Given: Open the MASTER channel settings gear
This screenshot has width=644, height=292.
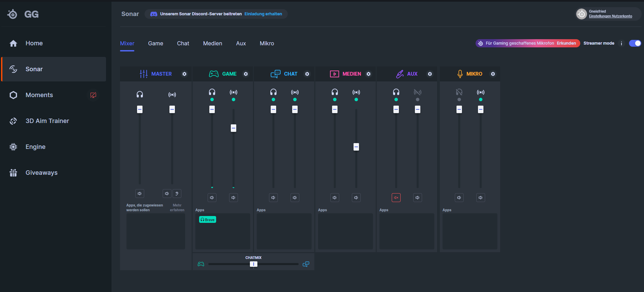Looking at the screenshot, I should 184,74.
